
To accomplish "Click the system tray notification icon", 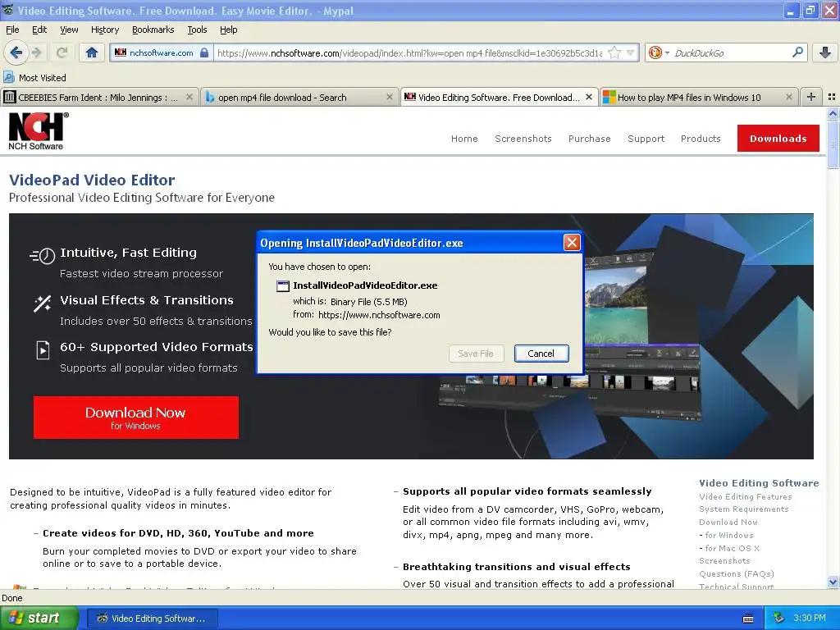I will [x=779, y=618].
